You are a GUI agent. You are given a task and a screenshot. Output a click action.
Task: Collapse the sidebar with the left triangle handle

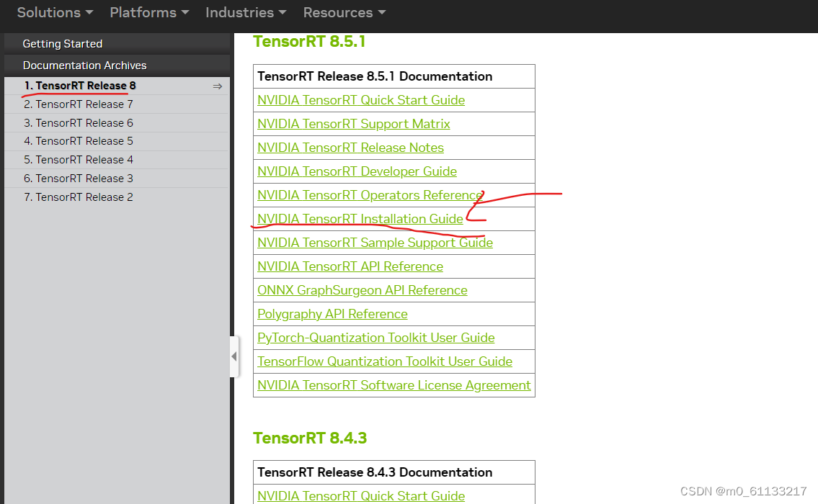(234, 356)
